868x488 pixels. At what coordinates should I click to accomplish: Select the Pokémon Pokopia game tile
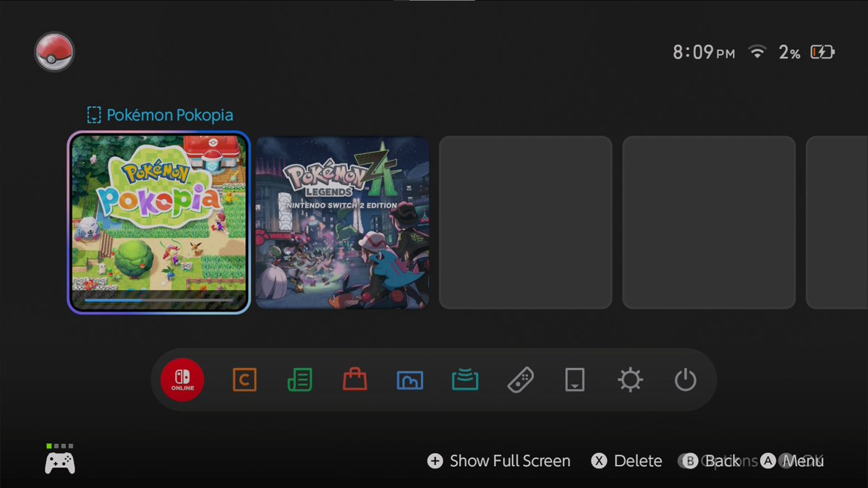point(159,222)
